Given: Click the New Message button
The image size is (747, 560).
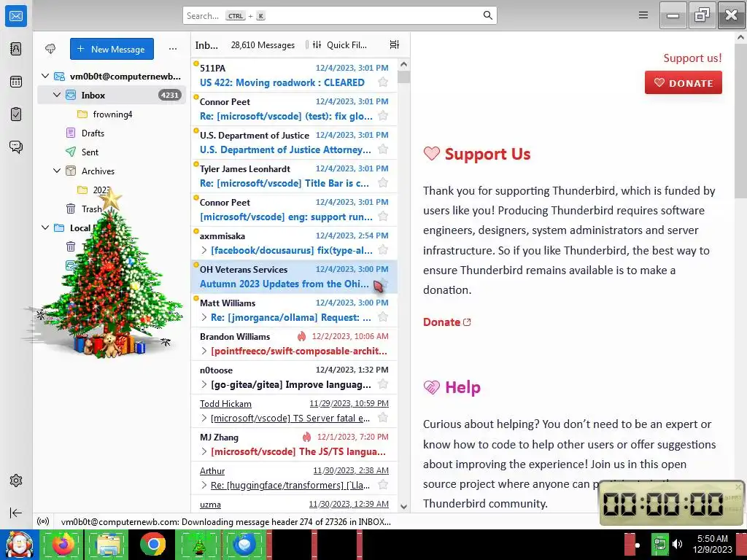Looking at the screenshot, I should (112, 49).
